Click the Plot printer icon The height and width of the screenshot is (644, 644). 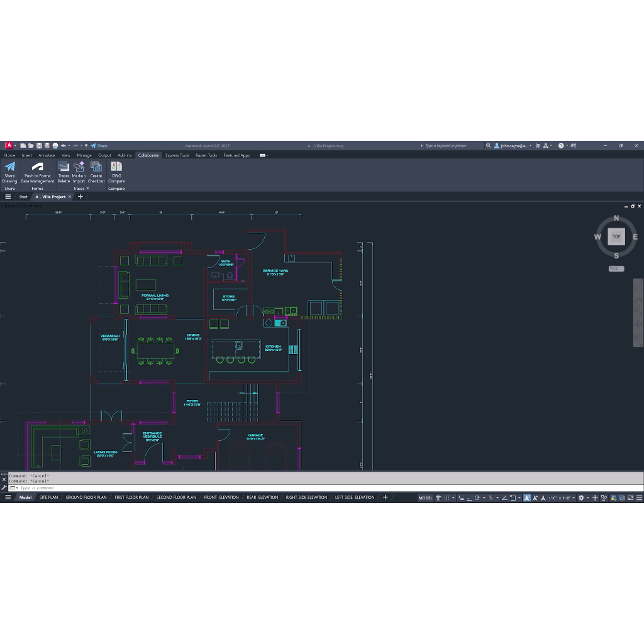(55, 146)
